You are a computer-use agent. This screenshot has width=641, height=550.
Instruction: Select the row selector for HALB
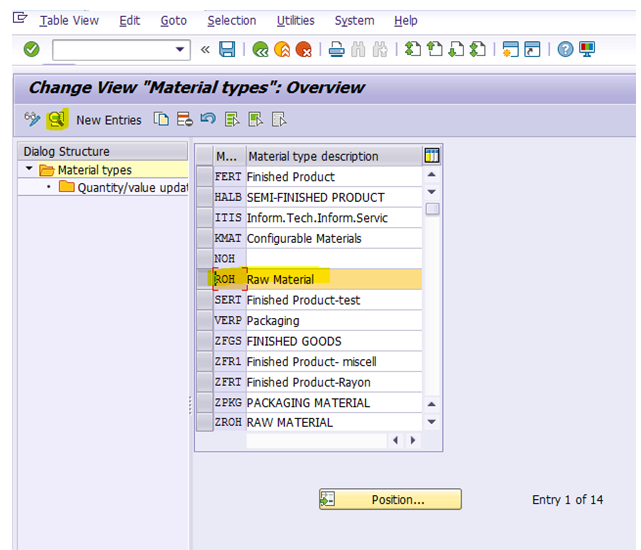(205, 197)
